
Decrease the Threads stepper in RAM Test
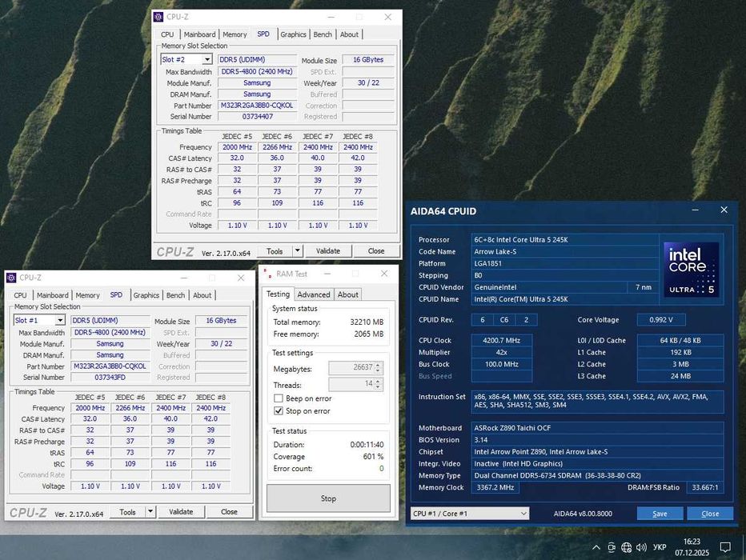tap(379, 387)
